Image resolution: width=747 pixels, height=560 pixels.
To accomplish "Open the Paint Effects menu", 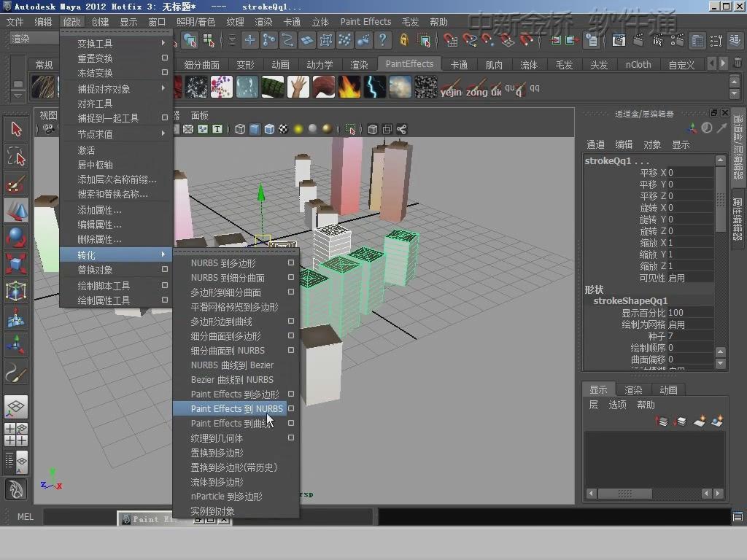I will tap(365, 22).
